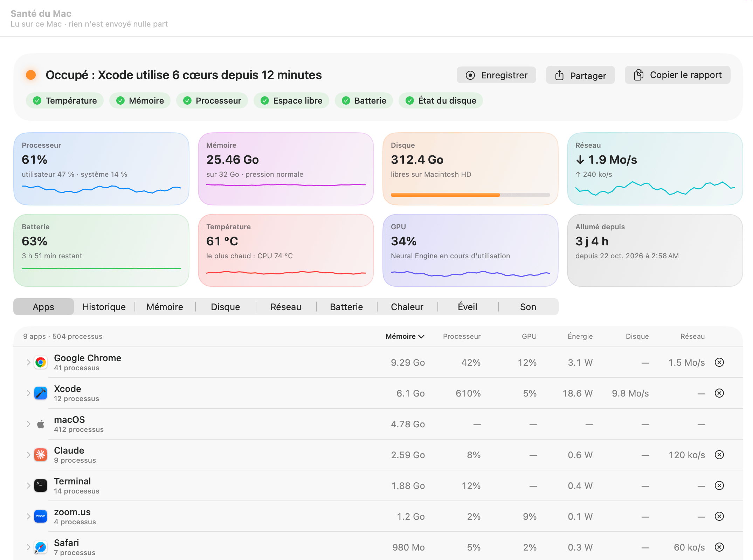Expand the macOS process row

point(28,424)
